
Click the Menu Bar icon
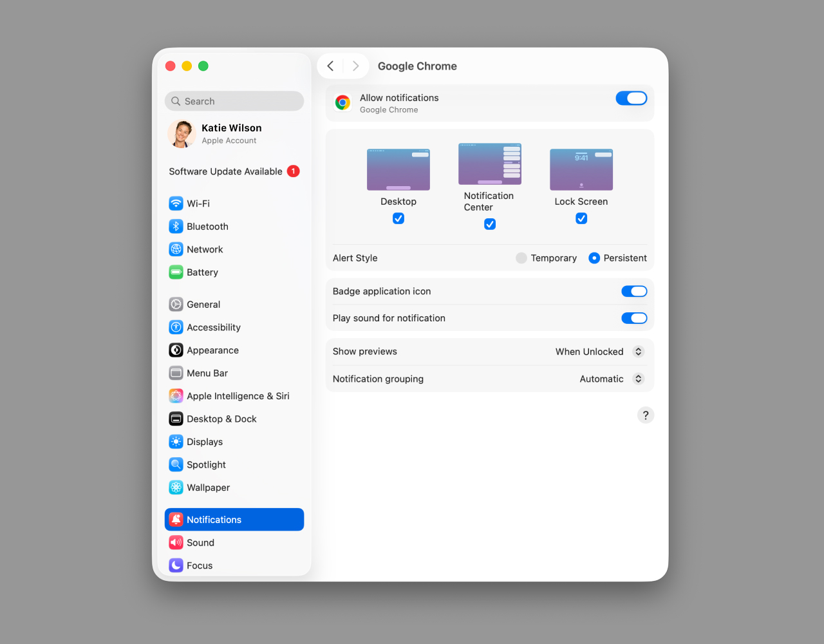click(176, 373)
